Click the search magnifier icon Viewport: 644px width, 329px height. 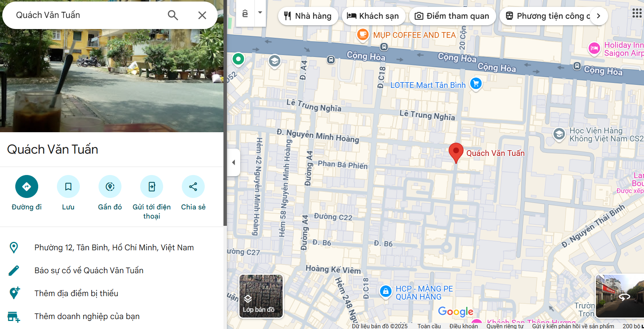coord(173,15)
